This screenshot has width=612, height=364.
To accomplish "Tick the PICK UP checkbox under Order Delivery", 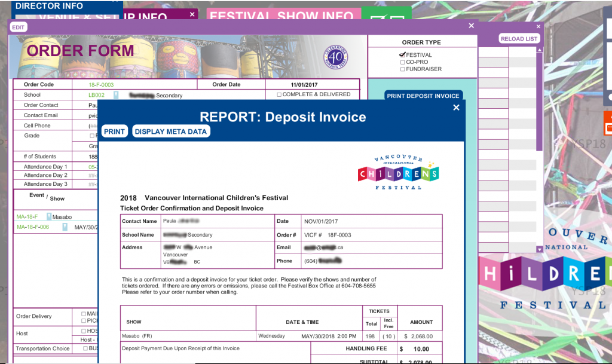I will [84, 321].
